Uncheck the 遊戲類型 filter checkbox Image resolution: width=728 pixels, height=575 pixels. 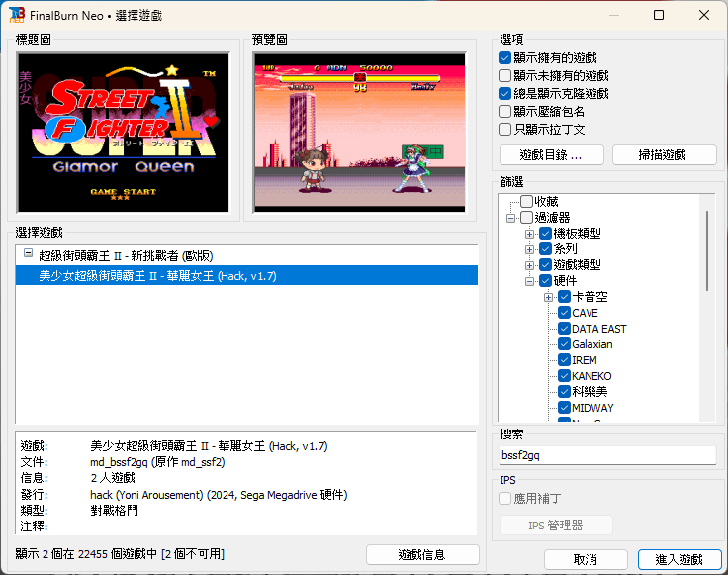click(x=546, y=265)
